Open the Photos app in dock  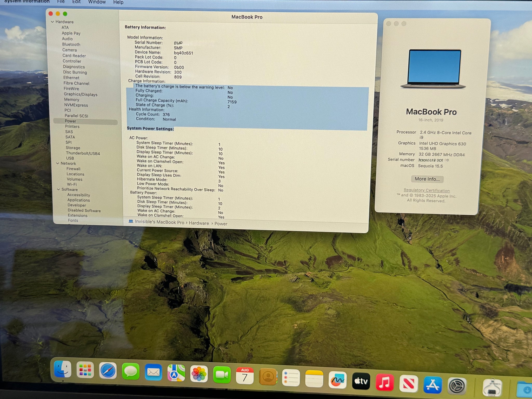[x=199, y=374]
